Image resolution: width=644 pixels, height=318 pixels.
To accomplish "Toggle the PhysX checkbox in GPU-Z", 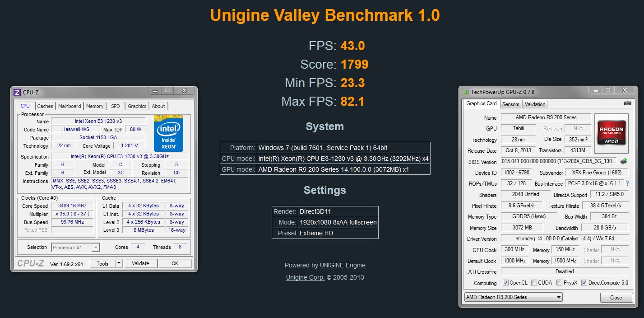I will pyautogui.click(x=560, y=283).
